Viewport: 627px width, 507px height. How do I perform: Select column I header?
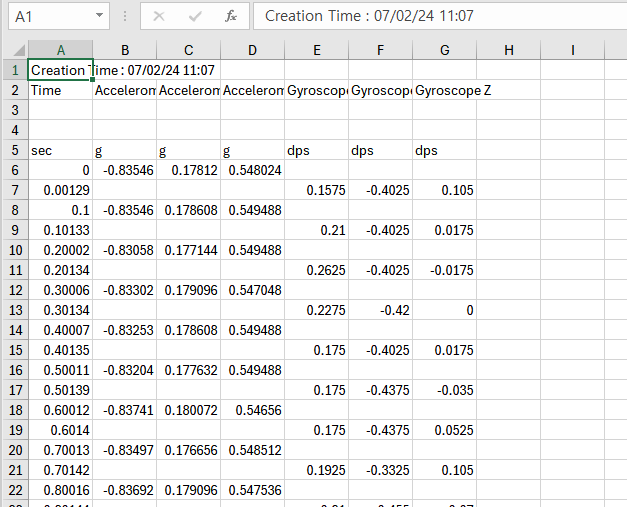click(x=573, y=50)
